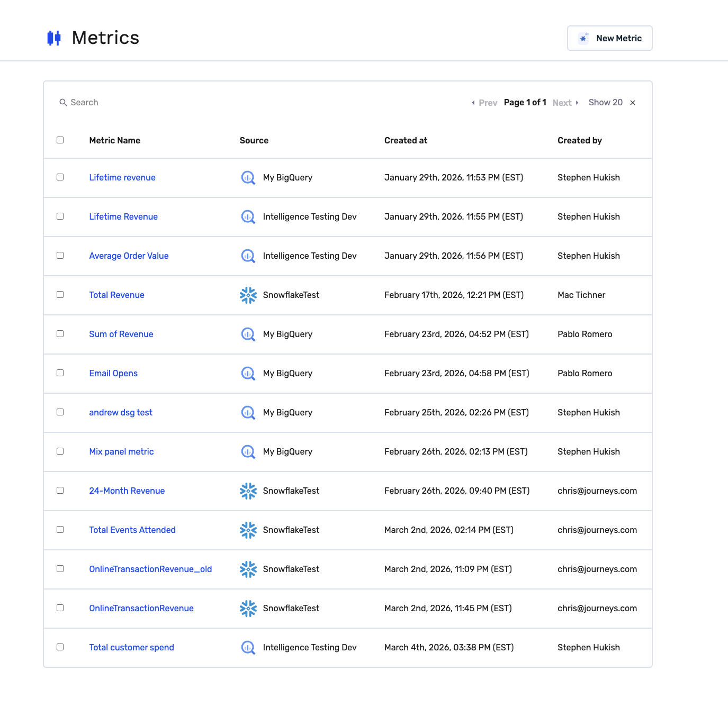Click Mac Tichner creator cell
728x707 pixels.
click(x=581, y=295)
